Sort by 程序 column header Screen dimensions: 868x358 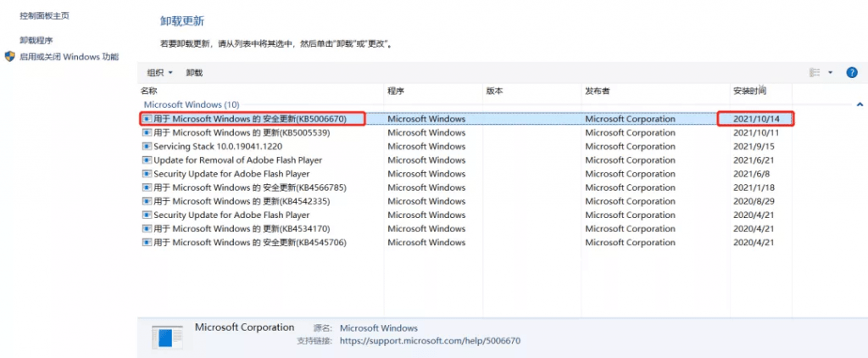coord(397,91)
